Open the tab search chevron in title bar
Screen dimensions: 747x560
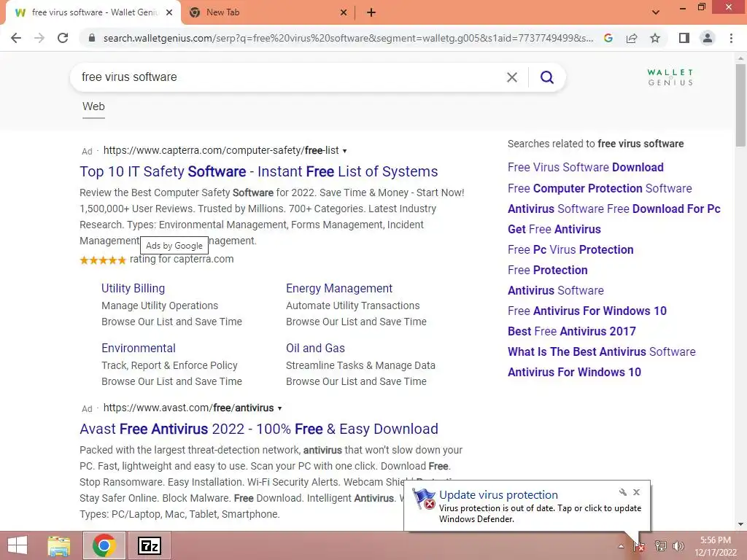[656, 12]
